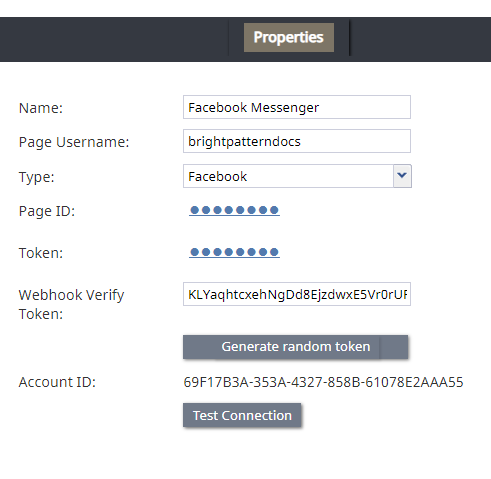Click the Account ID: label
The image size is (491, 479).
57,382
